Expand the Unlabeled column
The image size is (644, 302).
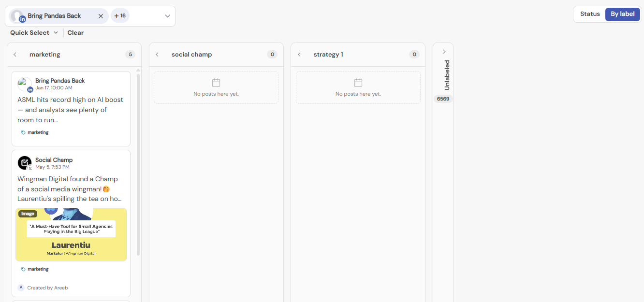pyautogui.click(x=444, y=52)
